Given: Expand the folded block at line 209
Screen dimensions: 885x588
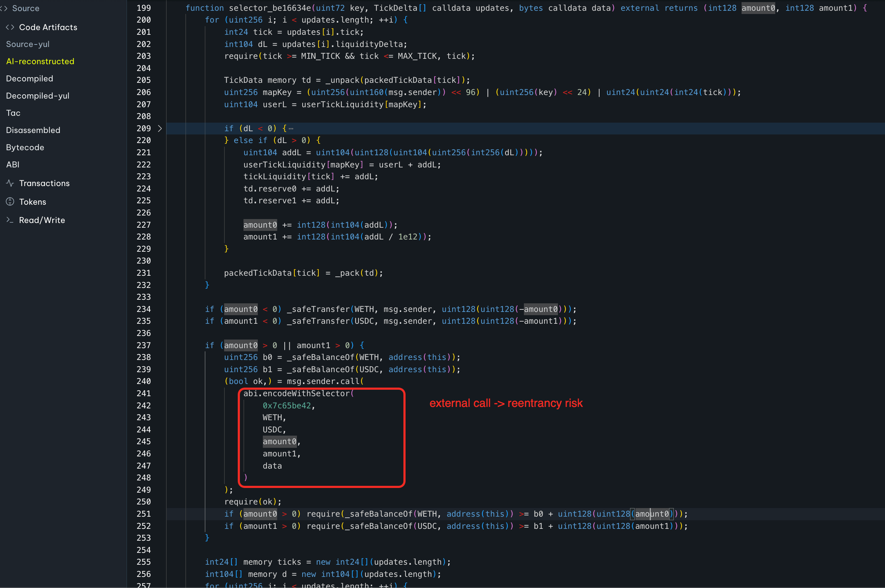Looking at the screenshot, I should pyautogui.click(x=160, y=129).
